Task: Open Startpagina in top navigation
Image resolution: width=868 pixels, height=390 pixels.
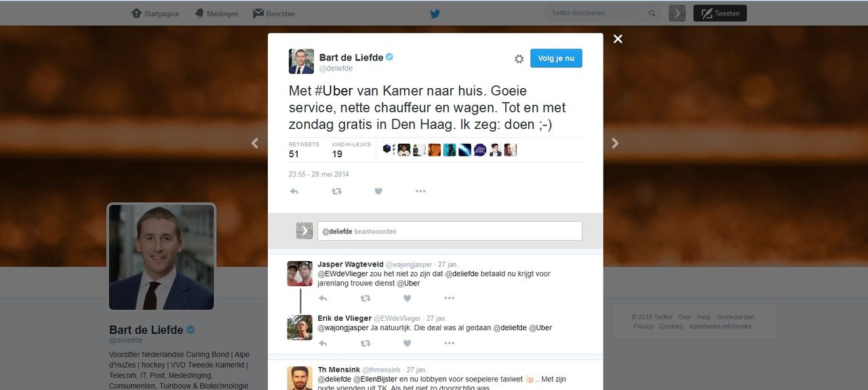Action: tap(155, 14)
